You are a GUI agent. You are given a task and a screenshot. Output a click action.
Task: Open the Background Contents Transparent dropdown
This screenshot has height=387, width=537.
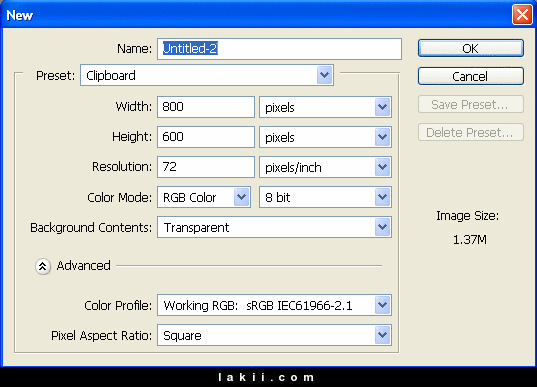[x=274, y=227]
